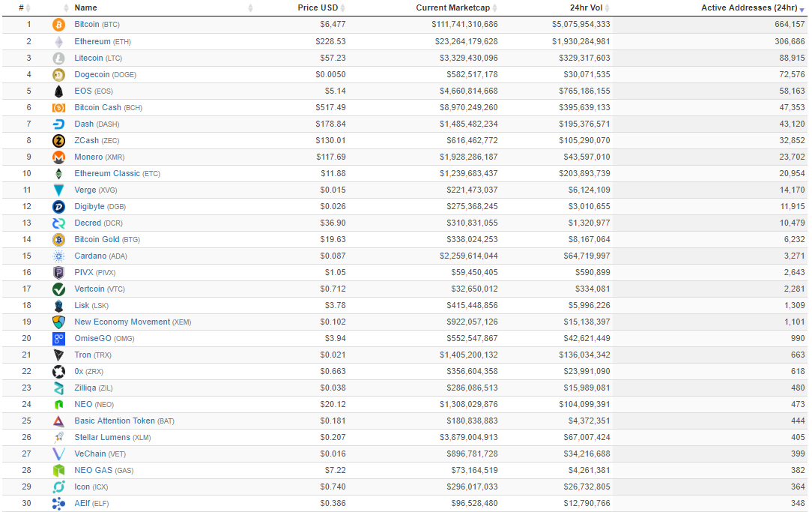The height and width of the screenshot is (512, 812).
Task: Click the Zilliqa logo icon
Action: coord(58,388)
